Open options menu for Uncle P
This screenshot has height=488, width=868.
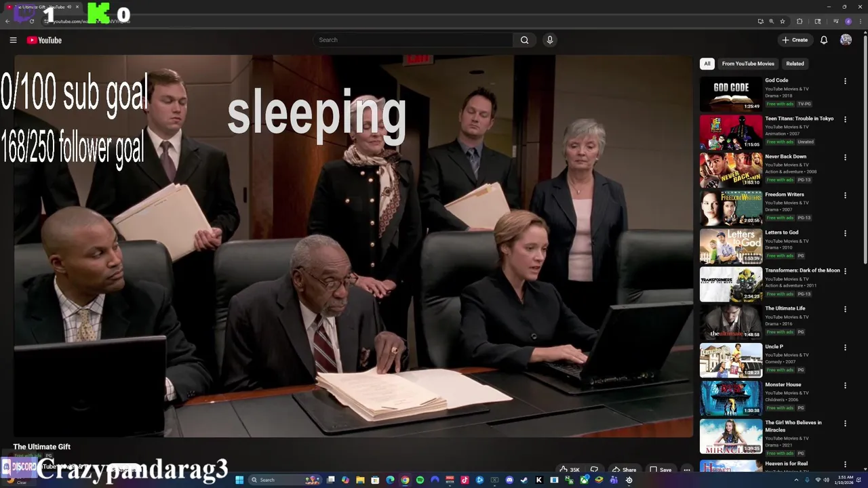click(845, 347)
